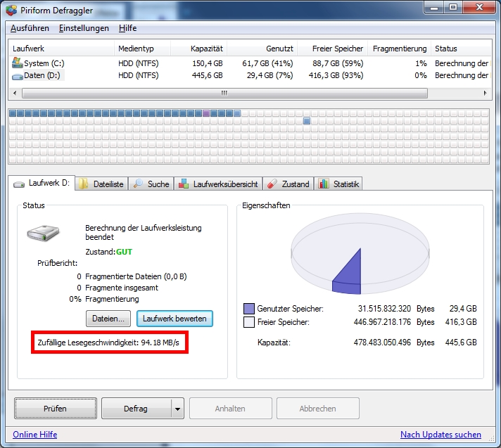Screen dimensions: 501x448
Task: Click the Nach Updates suchen link
Action: pos(440,434)
